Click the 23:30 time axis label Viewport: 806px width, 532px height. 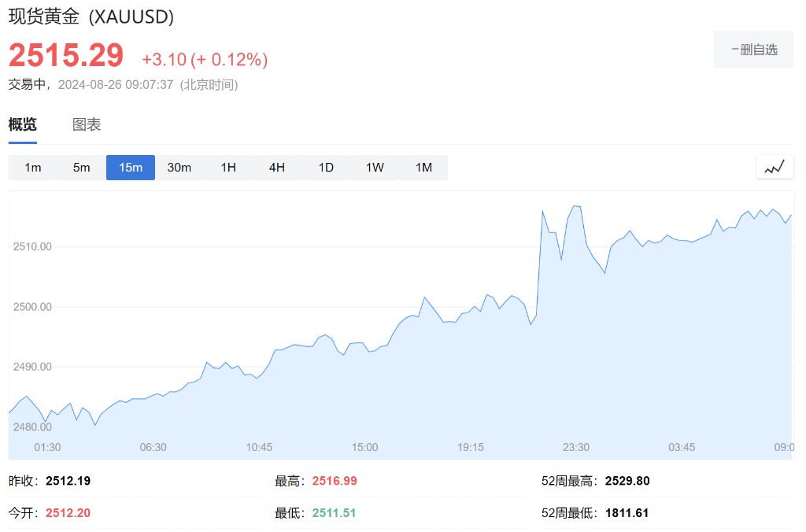pos(575,447)
